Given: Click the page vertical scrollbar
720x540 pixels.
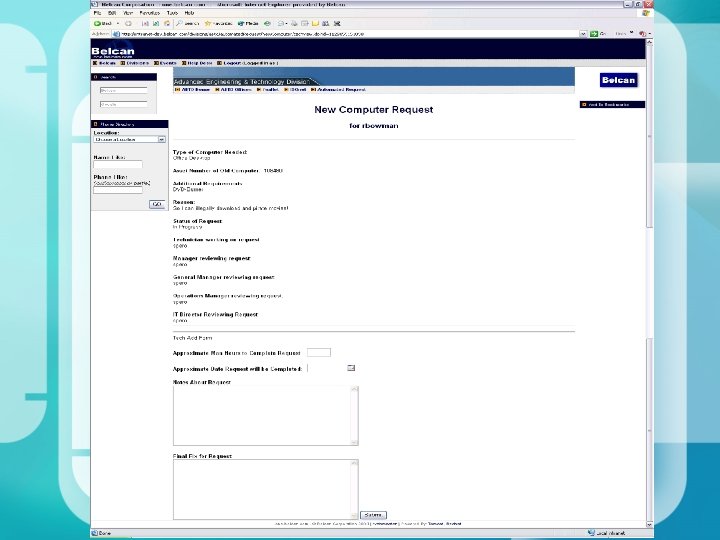Looking at the screenshot, I should click(649, 282).
